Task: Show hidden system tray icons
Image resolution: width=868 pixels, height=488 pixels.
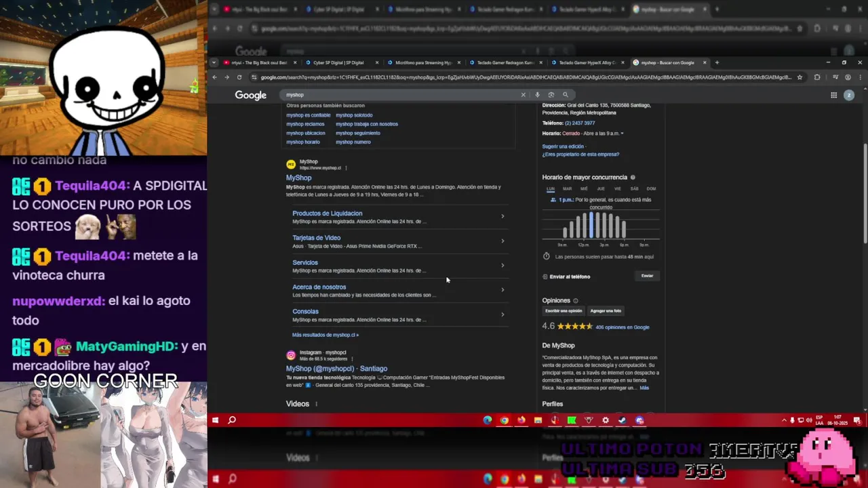Action: (784, 420)
